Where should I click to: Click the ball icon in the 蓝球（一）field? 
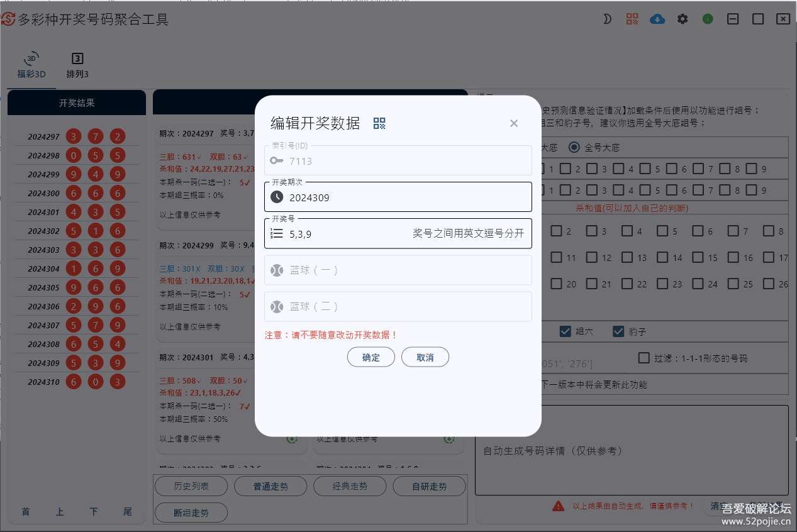click(x=277, y=270)
